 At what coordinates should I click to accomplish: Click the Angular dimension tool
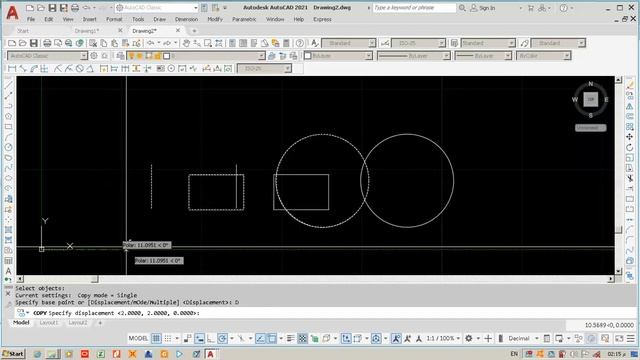pos(90,69)
